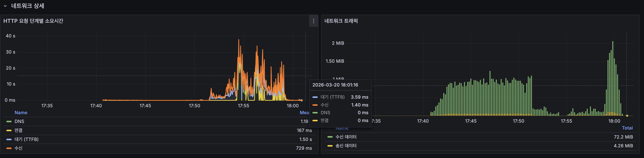Image resolution: width=644 pixels, height=158 pixels.
Task: Open the 네트워크 트래픽 panel title menu
Action: tap(341, 21)
